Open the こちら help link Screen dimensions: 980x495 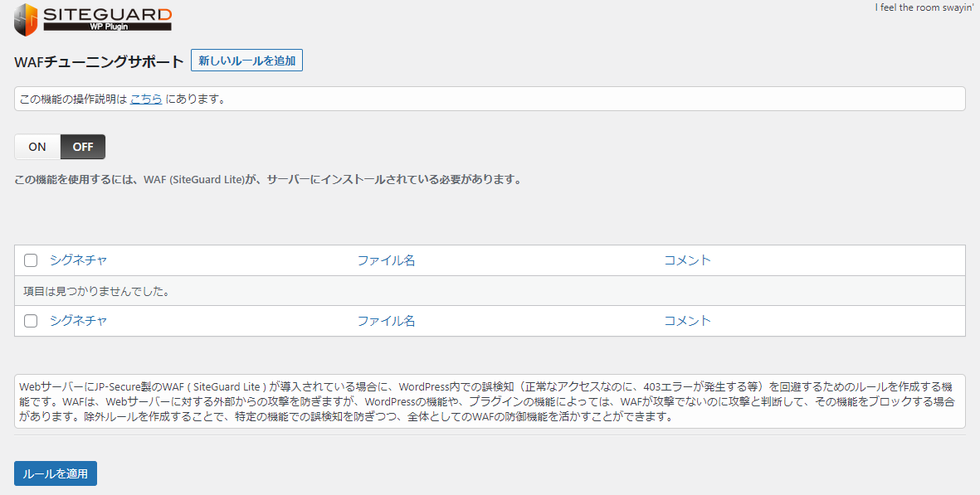coord(146,99)
